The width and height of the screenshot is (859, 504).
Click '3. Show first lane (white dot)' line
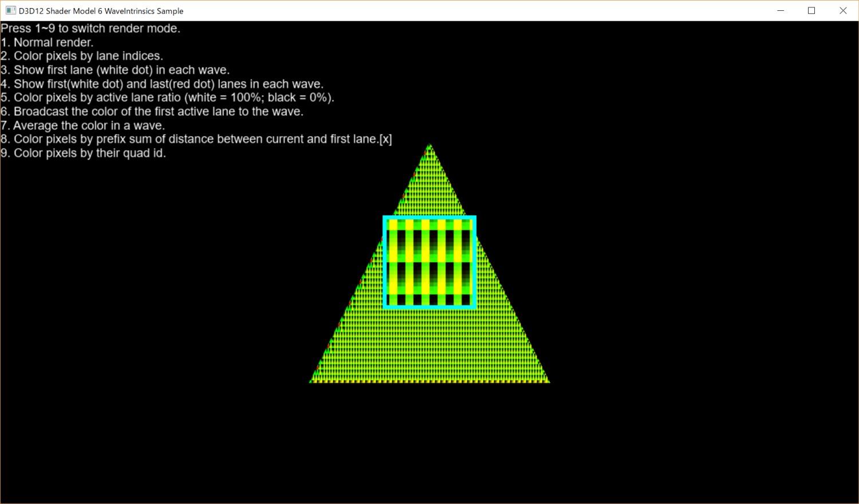click(x=115, y=70)
